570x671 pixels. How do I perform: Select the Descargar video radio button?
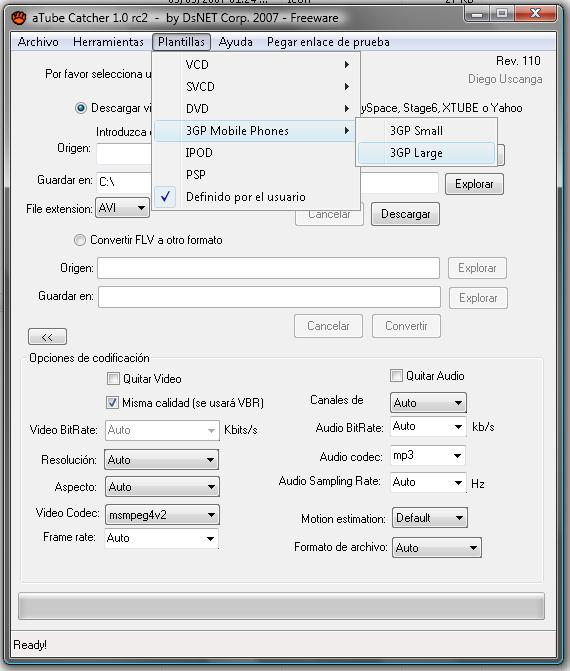80,108
